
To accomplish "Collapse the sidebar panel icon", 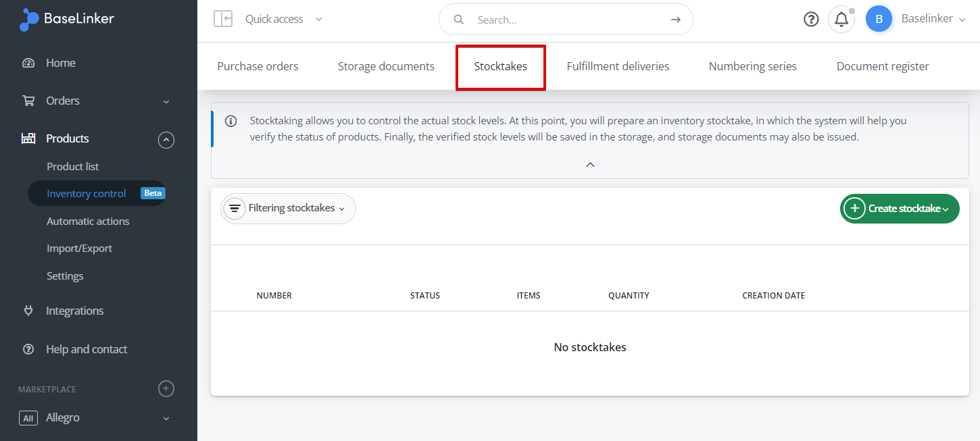I will [223, 19].
